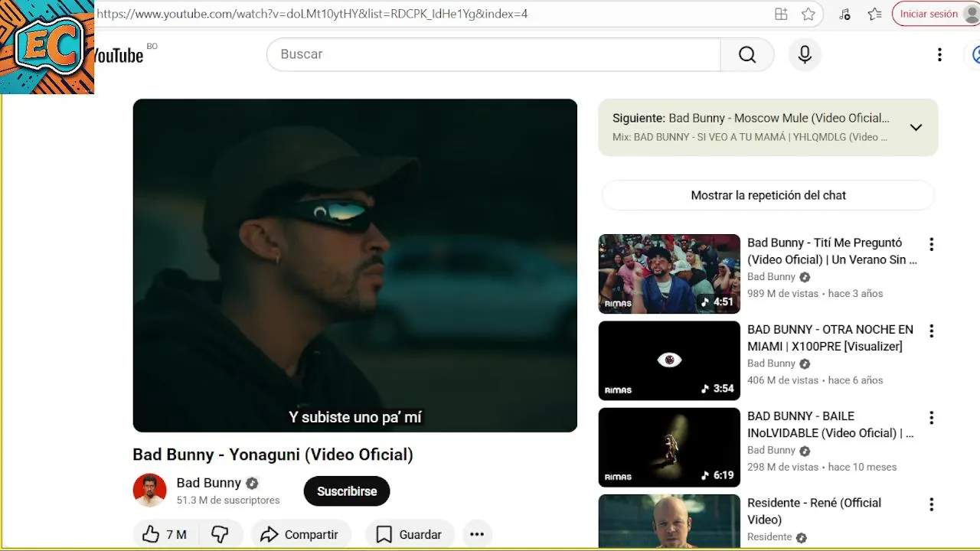
Task: Click Compartir share button
Action: click(x=300, y=534)
